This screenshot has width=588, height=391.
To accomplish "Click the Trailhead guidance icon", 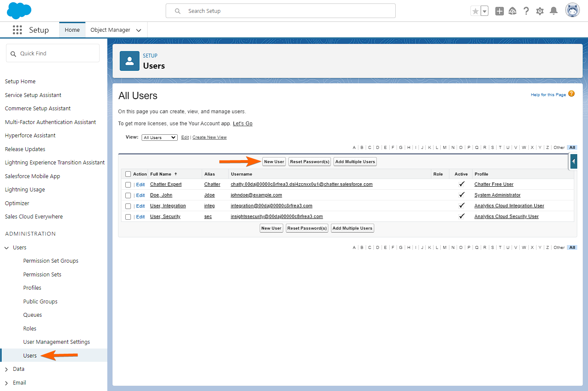I will tap(512, 11).
